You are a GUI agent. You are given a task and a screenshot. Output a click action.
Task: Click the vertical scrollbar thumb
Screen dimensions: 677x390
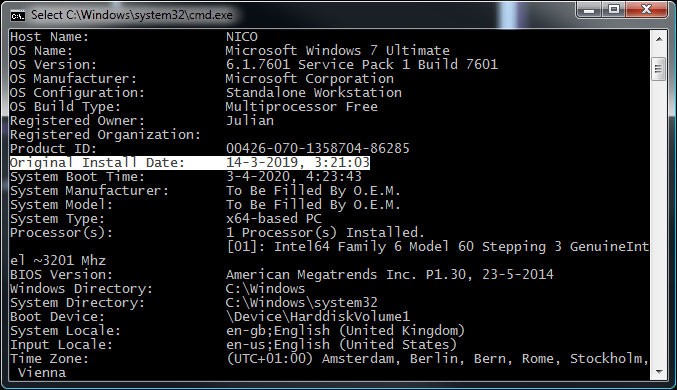click(659, 69)
